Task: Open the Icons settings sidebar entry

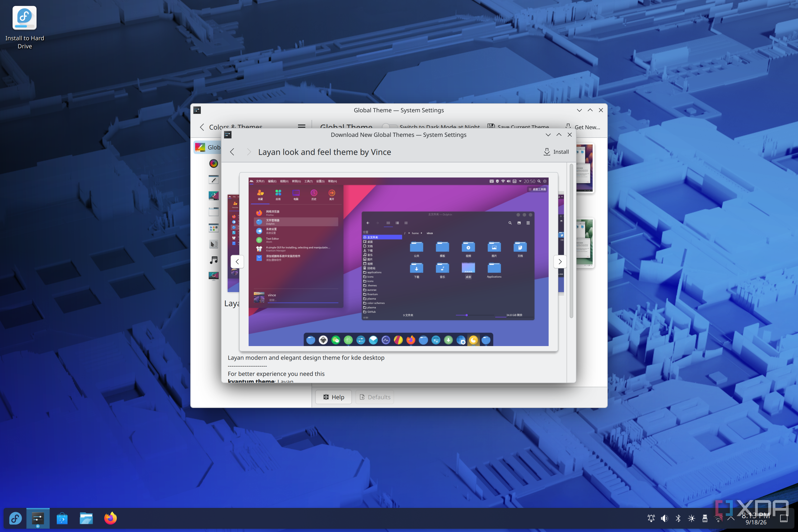Action: pos(213,228)
